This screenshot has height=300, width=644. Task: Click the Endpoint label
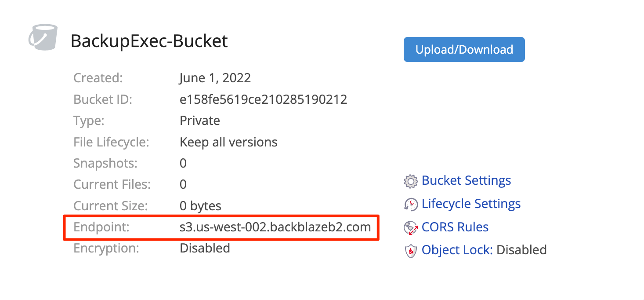click(102, 227)
